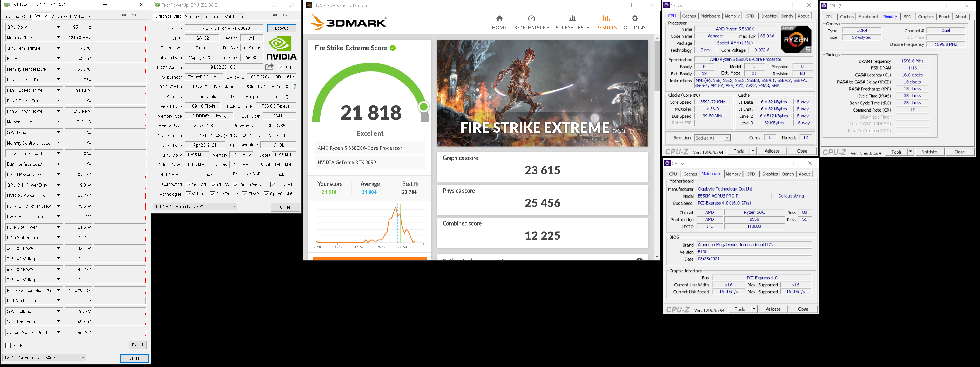The image size is (980, 367).
Task: Switch to Validation tab in GPU-Z Graphics Card window
Action: 234,16
